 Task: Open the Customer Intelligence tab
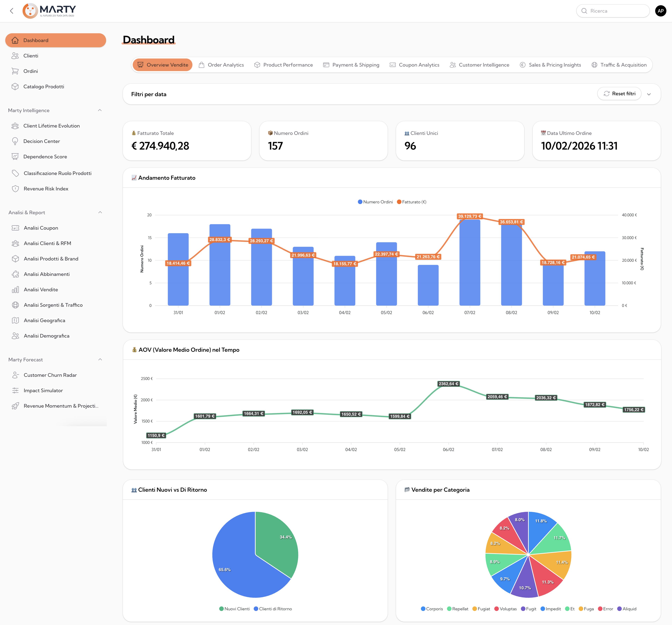479,65
